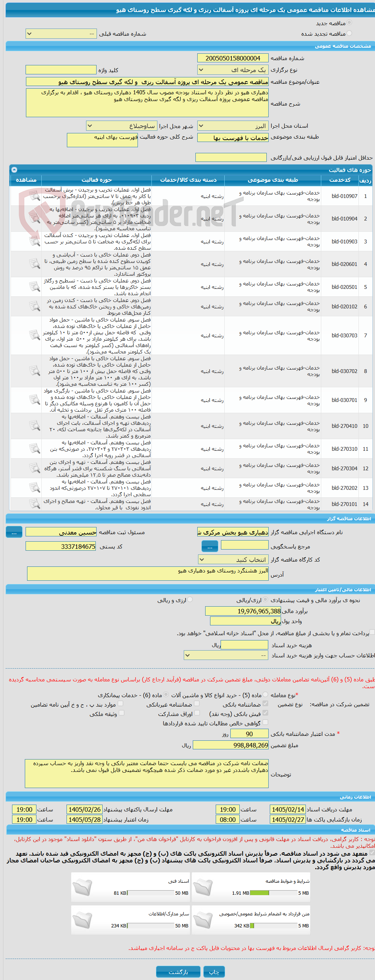Open view icon for row bld-270310
The height and width of the screenshot is (980, 375).
click(x=35, y=448)
